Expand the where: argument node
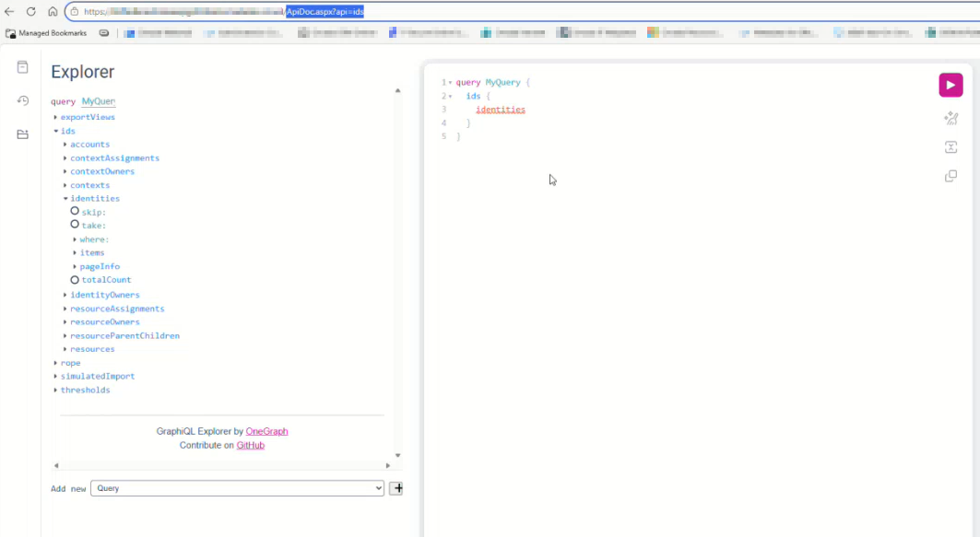Image resolution: width=980 pixels, height=537 pixels. point(76,239)
